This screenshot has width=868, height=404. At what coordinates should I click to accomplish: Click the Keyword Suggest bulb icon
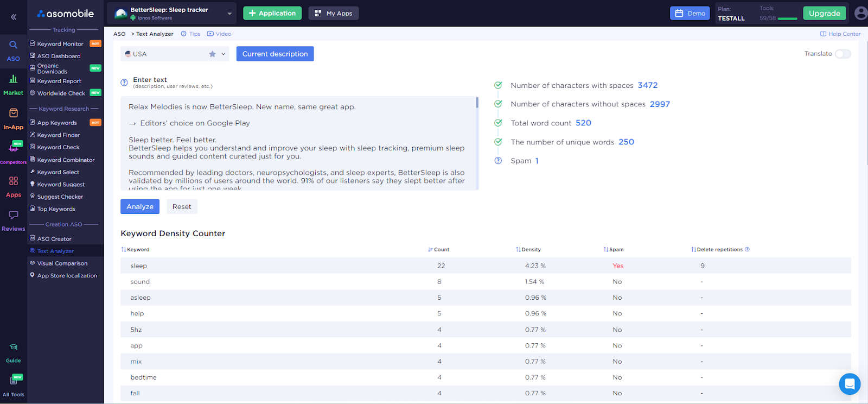pyautogui.click(x=33, y=184)
